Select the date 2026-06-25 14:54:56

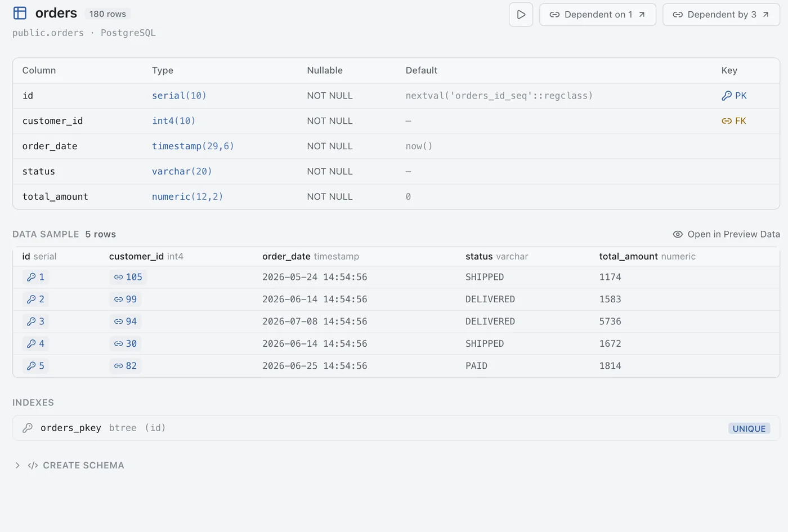pyautogui.click(x=315, y=366)
